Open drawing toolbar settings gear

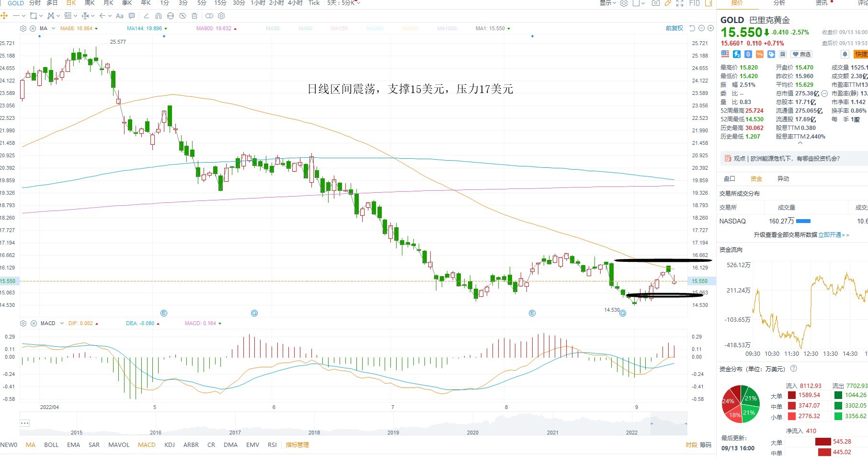tap(221, 16)
